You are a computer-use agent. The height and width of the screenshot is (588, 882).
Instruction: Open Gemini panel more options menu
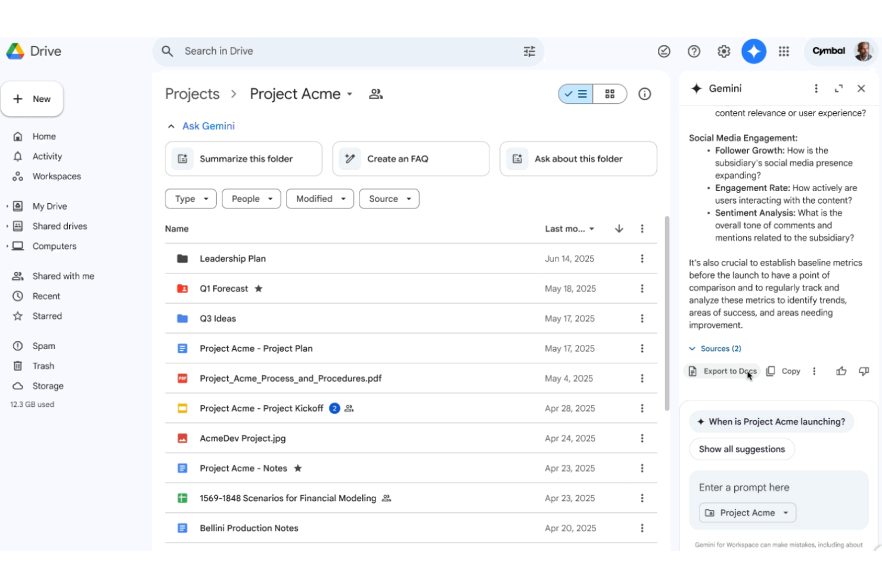(x=816, y=88)
